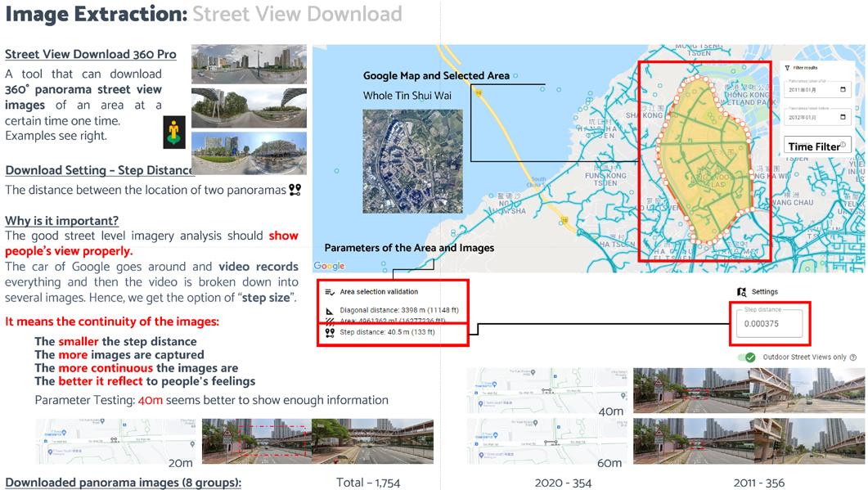Click the 'WANG CHAU' map label
The width and height of the screenshot is (868, 490).
click(793, 203)
